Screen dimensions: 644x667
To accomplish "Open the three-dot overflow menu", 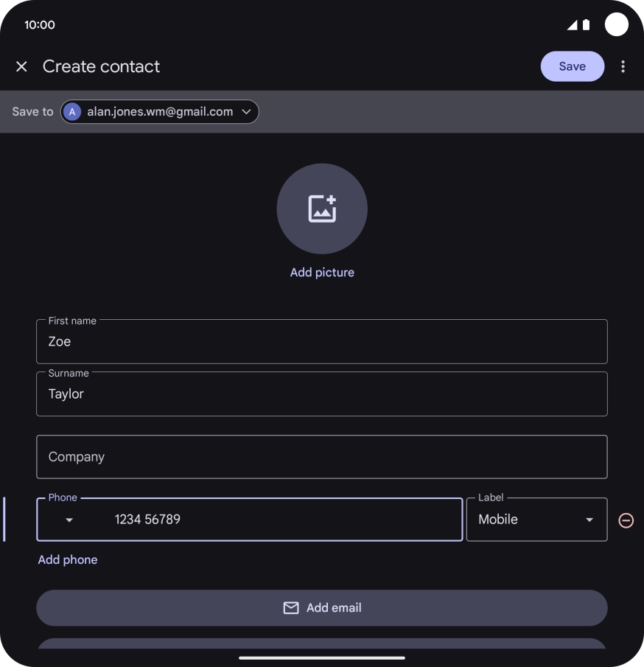I will [x=623, y=66].
